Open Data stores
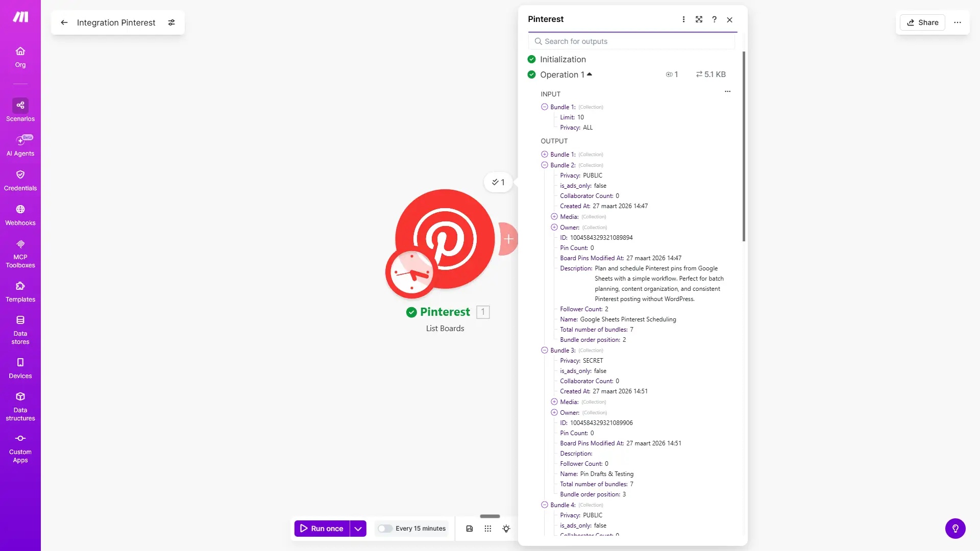This screenshot has height=551, width=980. (x=20, y=330)
